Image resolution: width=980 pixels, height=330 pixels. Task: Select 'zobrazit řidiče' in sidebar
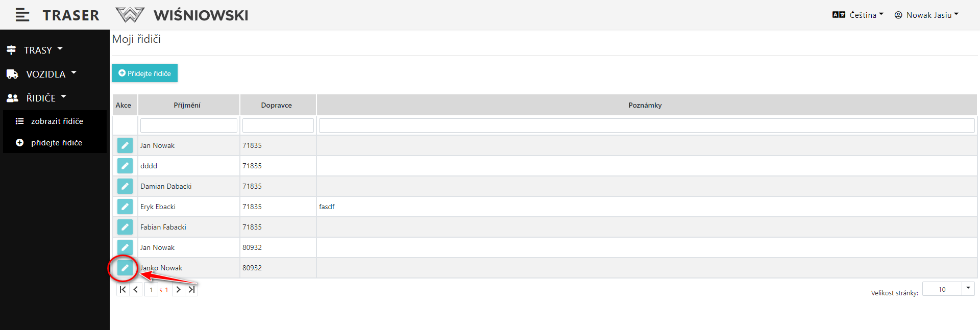click(x=57, y=121)
